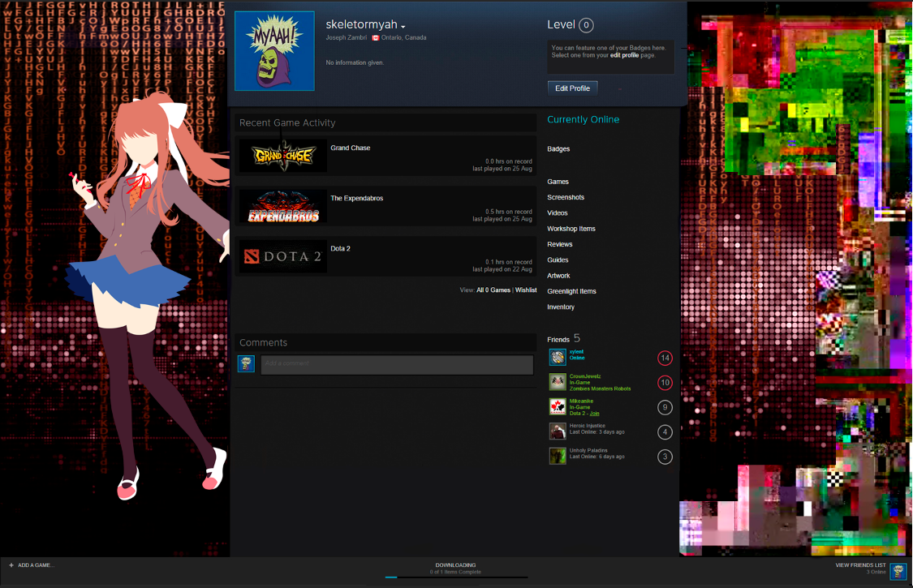913x588 pixels.
Task: View All 0 Games link
Action: [x=493, y=290]
